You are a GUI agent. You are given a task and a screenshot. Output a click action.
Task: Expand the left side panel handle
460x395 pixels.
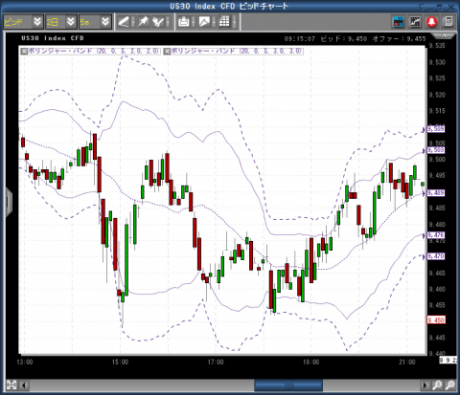(9, 202)
